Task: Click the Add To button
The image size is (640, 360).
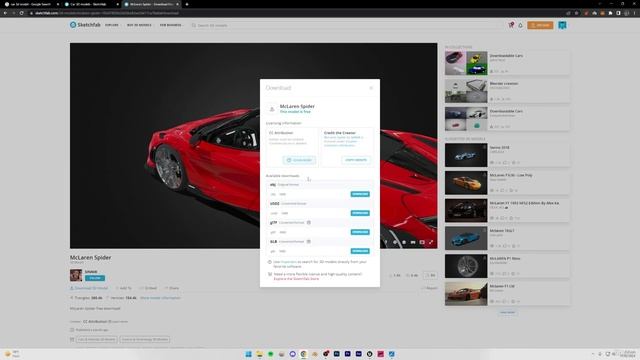Action: pyautogui.click(x=124, y=288)
